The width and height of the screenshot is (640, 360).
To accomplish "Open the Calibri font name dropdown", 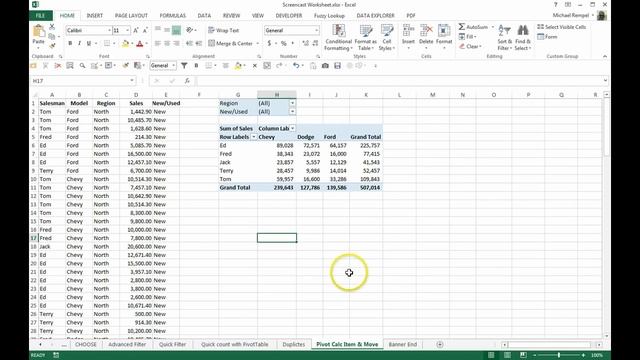I will click(x=109, y=31).
